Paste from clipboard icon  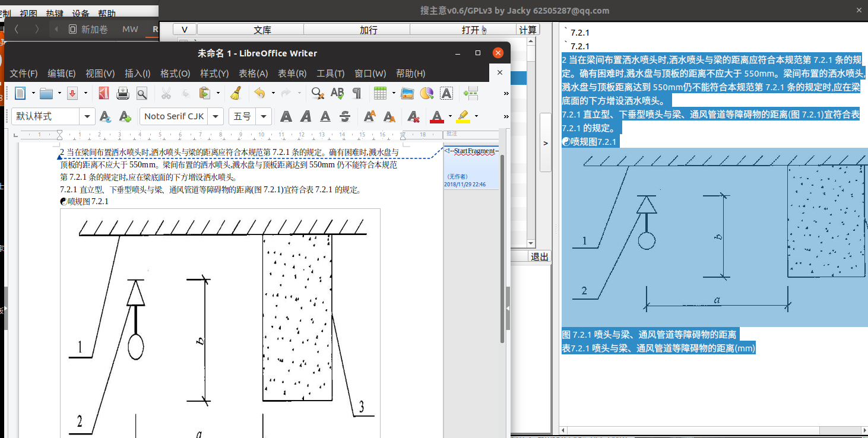click(204, 93)
